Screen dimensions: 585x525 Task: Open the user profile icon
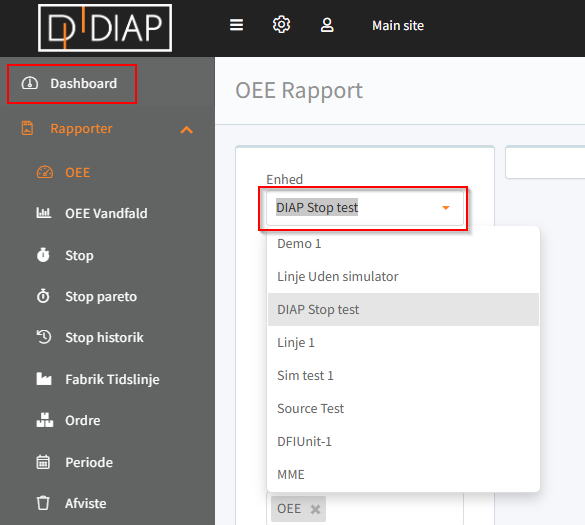(x=327, y=25)
